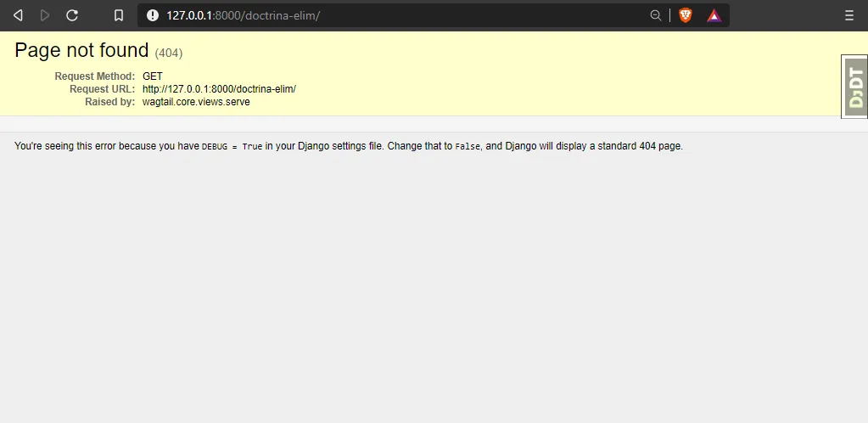Viewport: 868px width, 423px height.
Task: Click the 'False' code word in message
Action: click(x=468, y=146)
